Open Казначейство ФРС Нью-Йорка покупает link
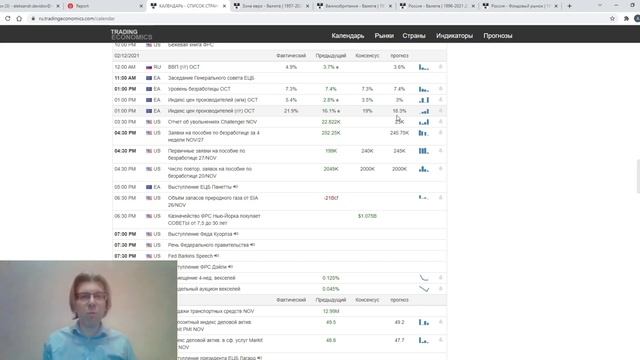640x360 pixels. [214, 220]
